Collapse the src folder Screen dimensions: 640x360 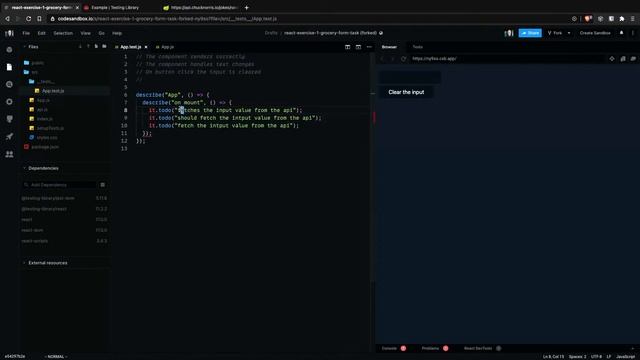tap(34, 72)
